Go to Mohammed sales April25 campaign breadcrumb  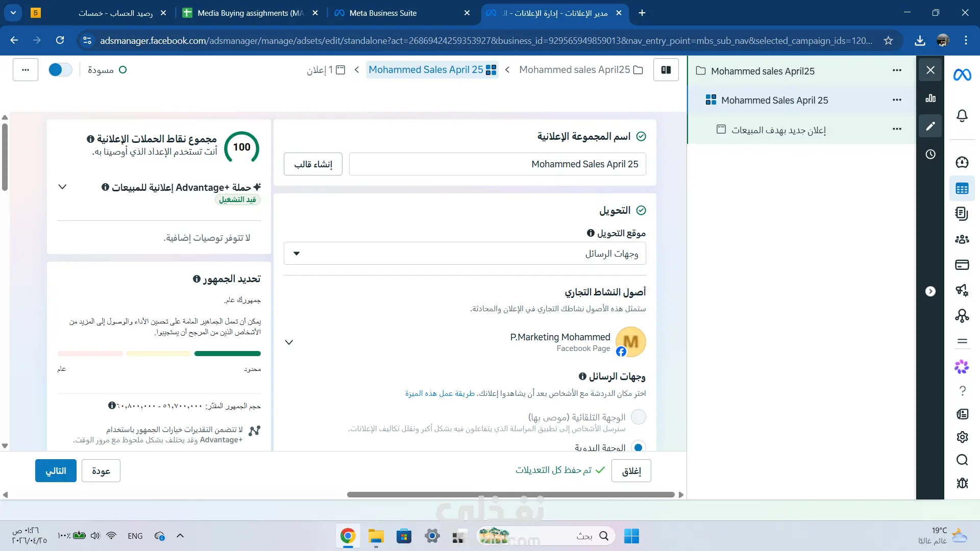click(581, 70)
